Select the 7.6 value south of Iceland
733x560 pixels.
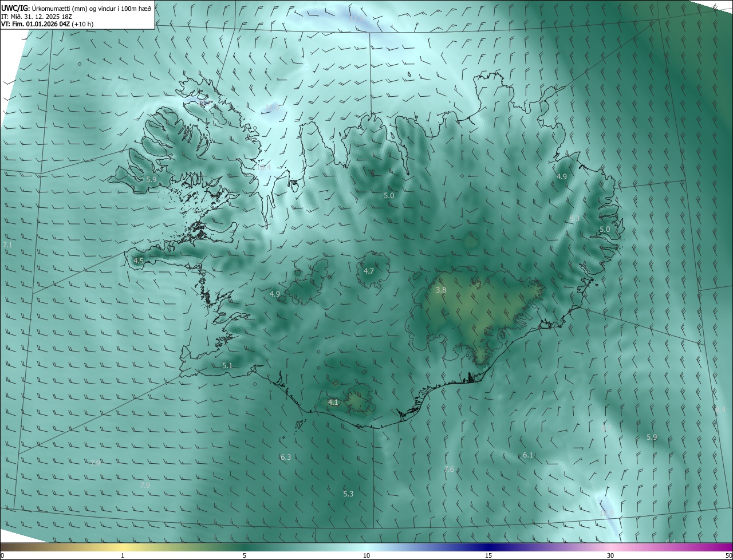pos(449,470)
